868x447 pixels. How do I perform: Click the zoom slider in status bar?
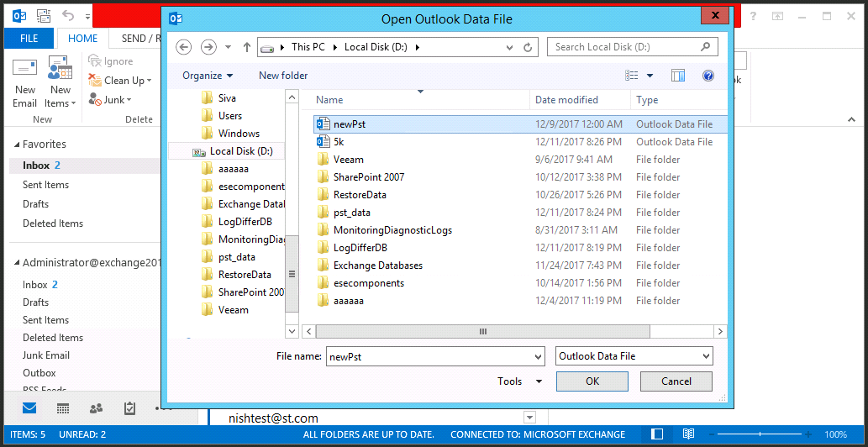click(761, 434)
